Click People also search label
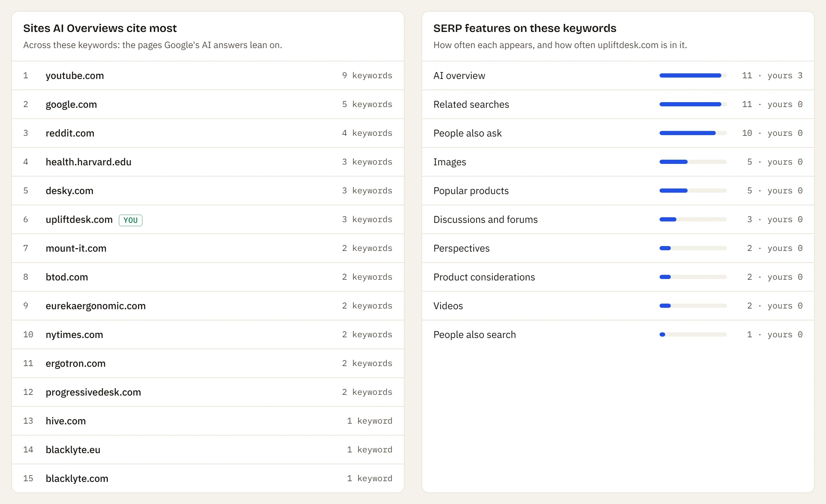826x504 pixels. (474, 334)
